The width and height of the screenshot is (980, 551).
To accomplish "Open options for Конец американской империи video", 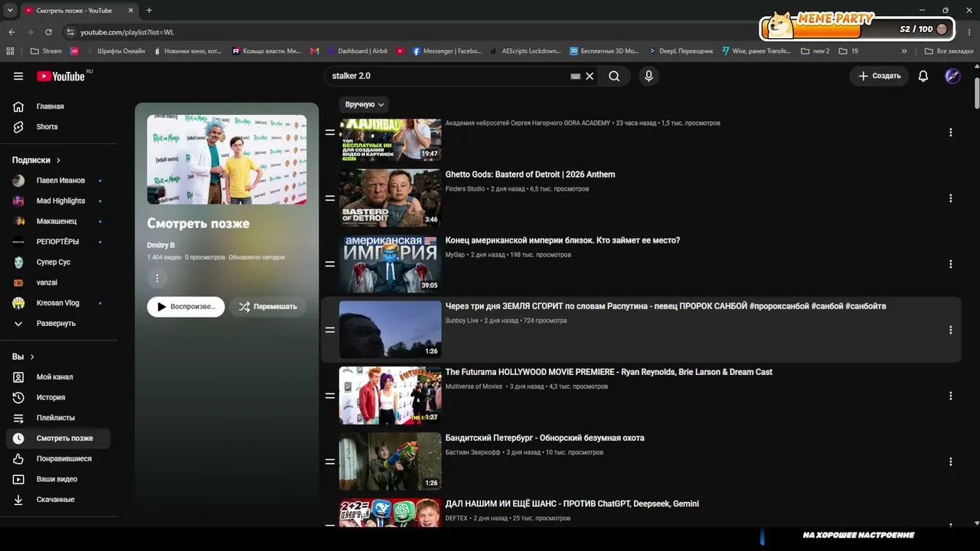I will [951, 264].
